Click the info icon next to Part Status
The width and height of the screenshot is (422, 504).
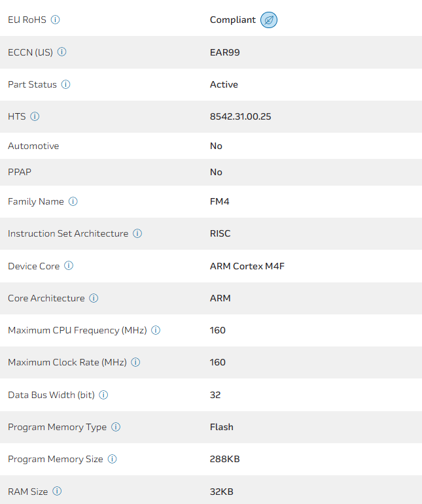click(x=66, y=84)
